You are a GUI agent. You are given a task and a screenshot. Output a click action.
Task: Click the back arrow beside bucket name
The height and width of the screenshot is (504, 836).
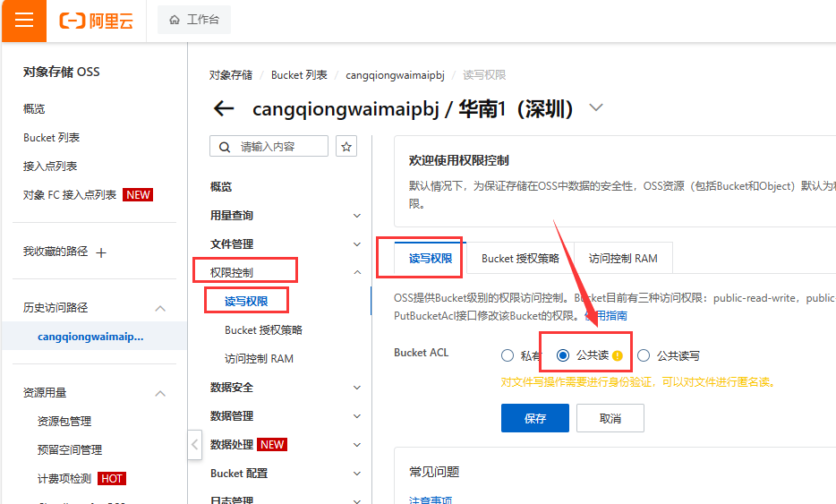coord(223,109)
